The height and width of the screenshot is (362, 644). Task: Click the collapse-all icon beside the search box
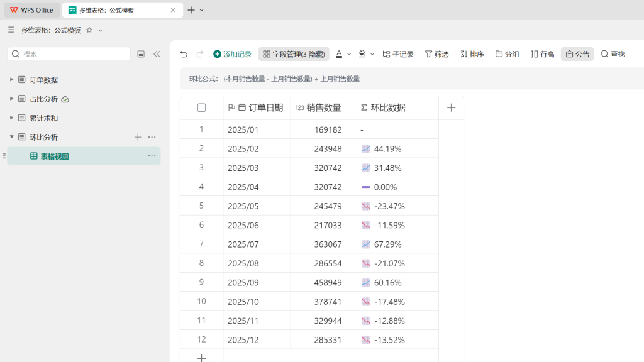coord(141,54)
